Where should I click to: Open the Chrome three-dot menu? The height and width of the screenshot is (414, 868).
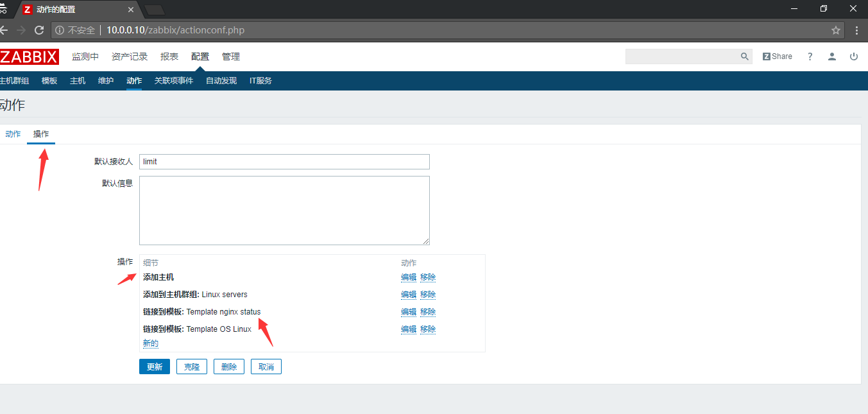tap(857, 30)
